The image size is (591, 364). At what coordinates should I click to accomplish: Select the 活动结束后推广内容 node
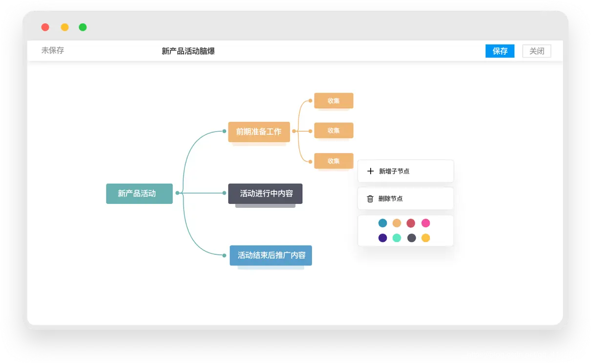(x=271, y=255)
